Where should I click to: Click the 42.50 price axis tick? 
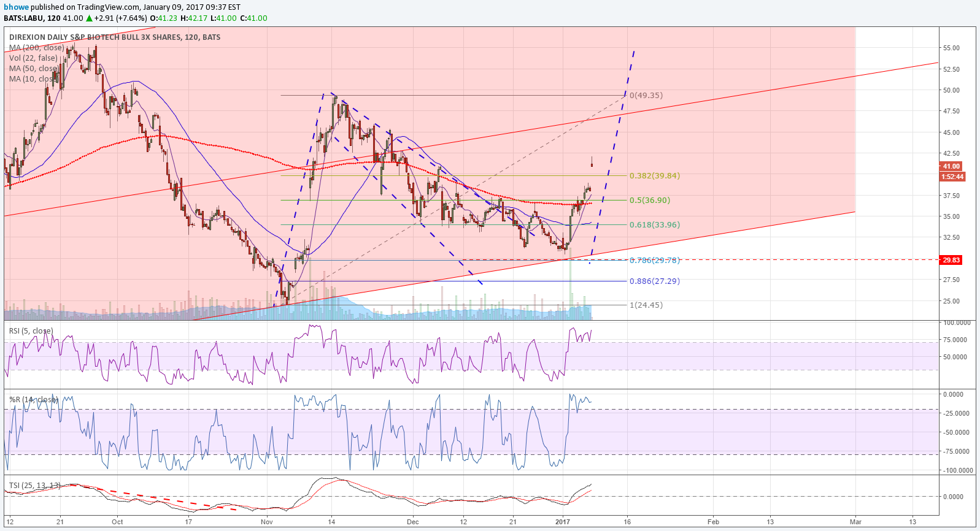tap(951, 153)
